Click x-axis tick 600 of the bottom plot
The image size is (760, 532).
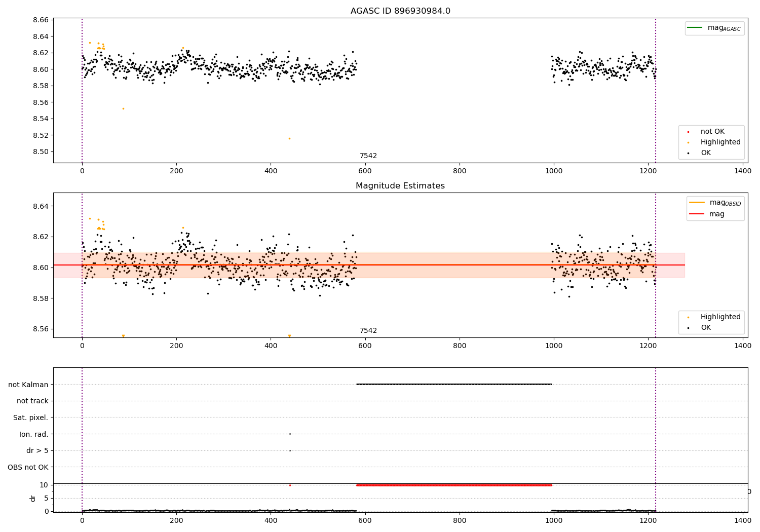365,520
